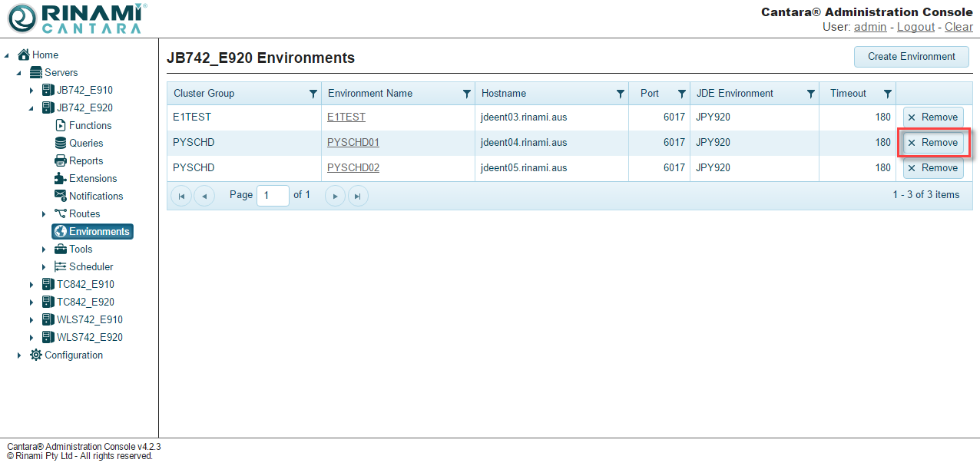Screen dimensions: 980x476
Task: Go to the first page of grid
Action: (181, 196)
